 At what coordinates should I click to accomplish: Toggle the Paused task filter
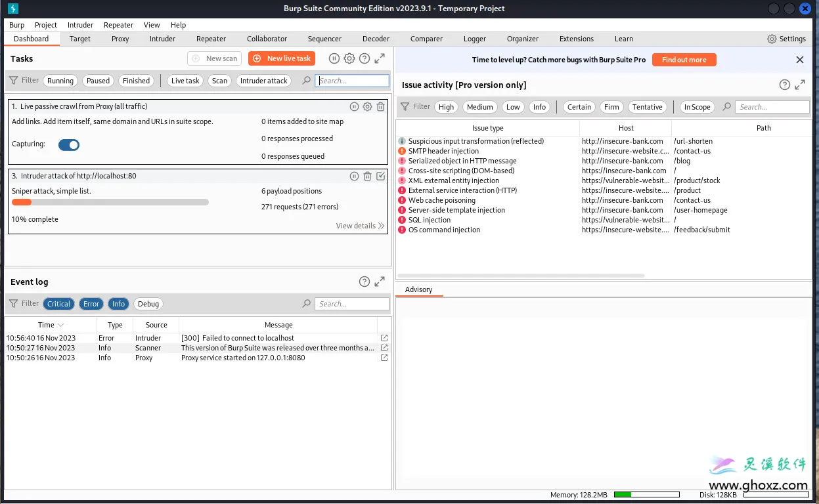pyautogui.click(x=98, y=81)
